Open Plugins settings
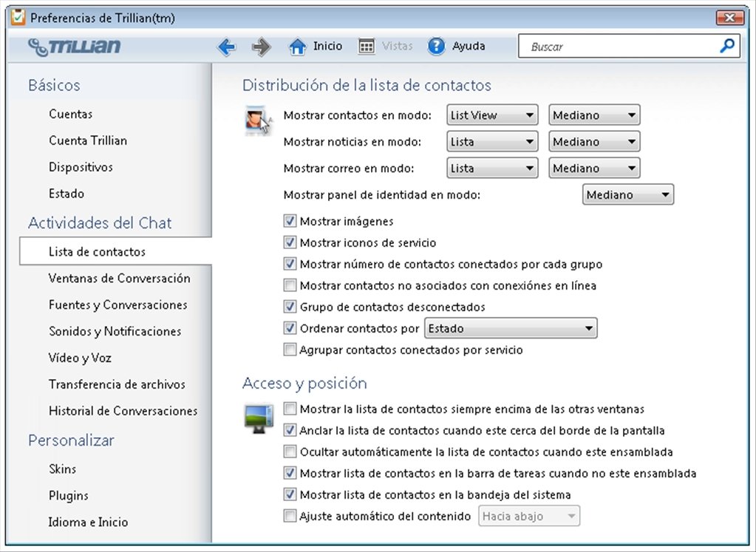Screen dimensions: 756x552 pos(68,496)
